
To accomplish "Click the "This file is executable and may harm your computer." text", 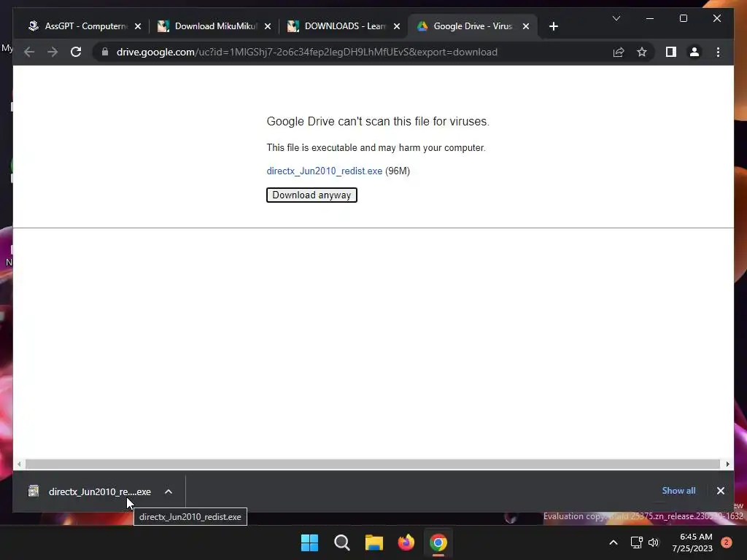I will (x=376, y=147).
